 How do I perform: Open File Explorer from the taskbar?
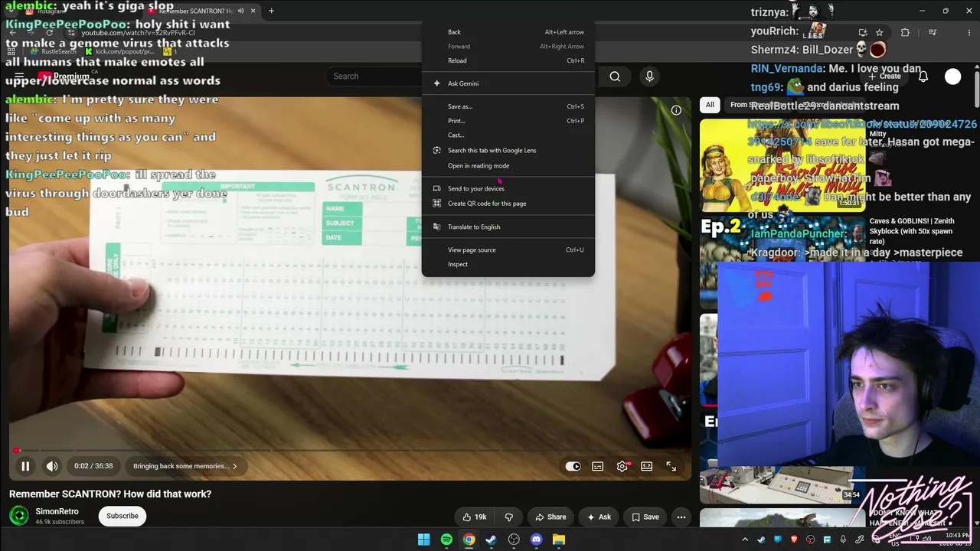[x=559, y=540]
